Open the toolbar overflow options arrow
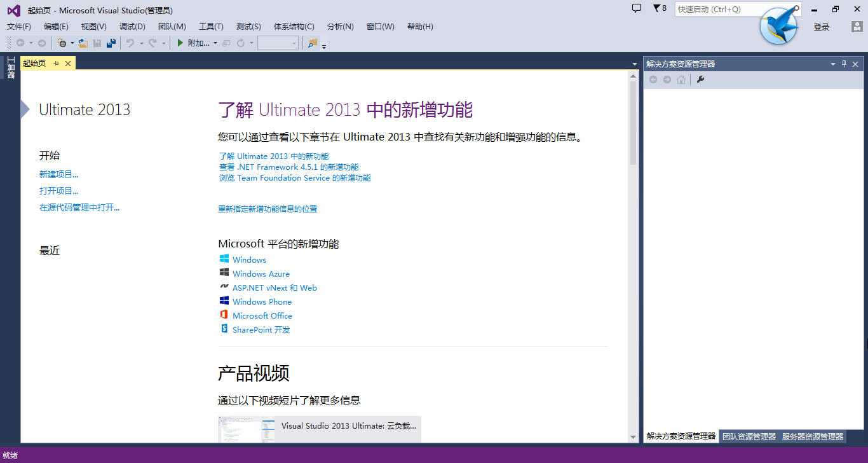 click(324, 46)
